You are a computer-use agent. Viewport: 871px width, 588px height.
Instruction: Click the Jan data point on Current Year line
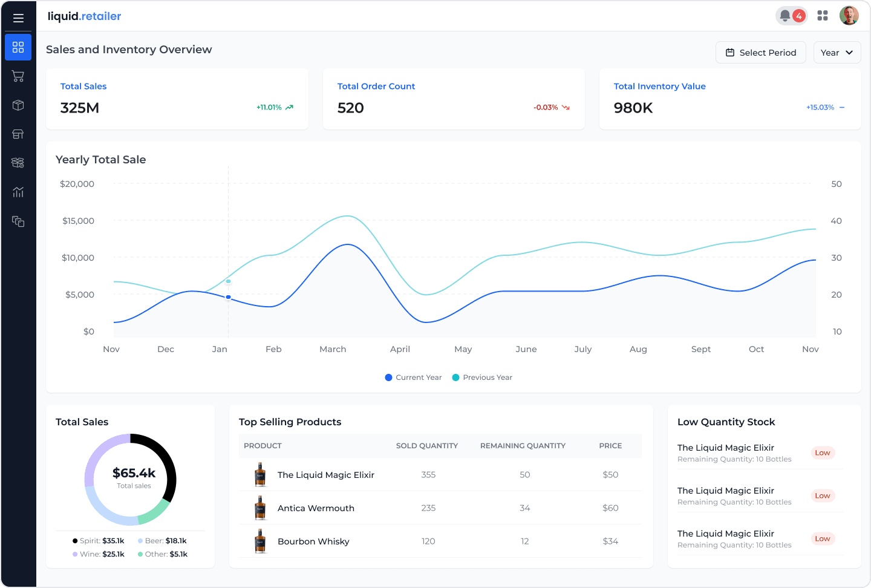228,297
